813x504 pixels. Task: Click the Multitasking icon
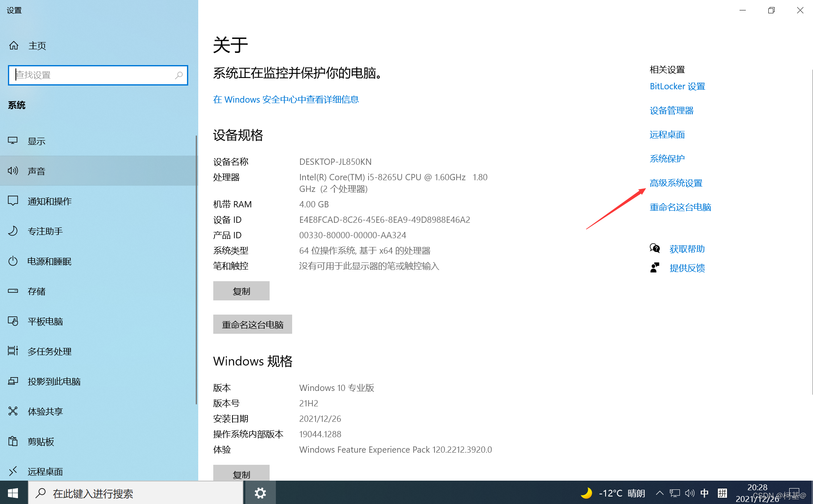click(x=13, y=351)
